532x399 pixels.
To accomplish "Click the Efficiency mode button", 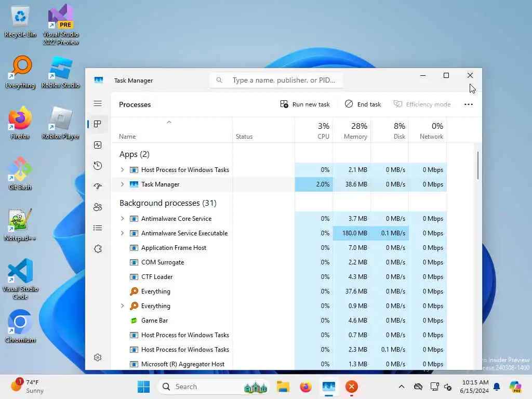I will point(422,104).
